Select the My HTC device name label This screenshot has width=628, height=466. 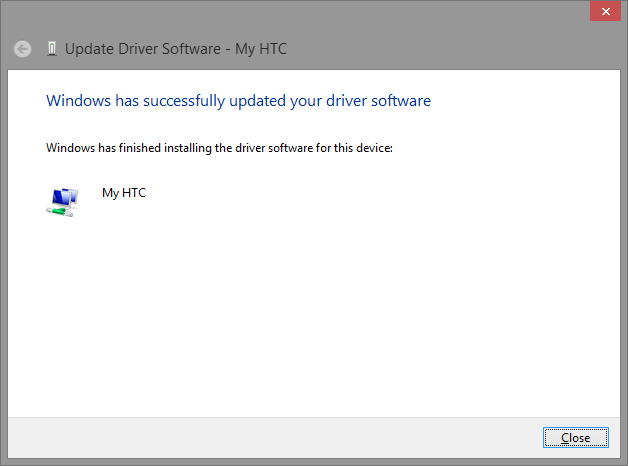tap(124, 193)
